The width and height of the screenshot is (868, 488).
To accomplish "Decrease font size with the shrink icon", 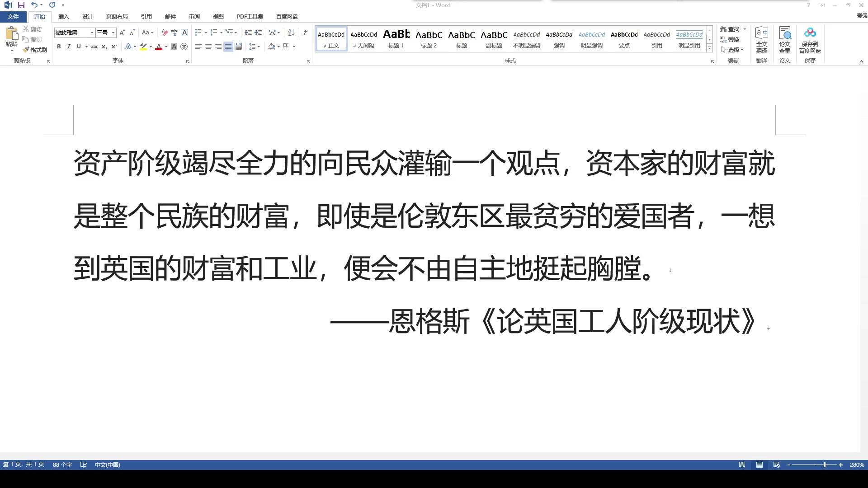I will [x=132, y=33].
